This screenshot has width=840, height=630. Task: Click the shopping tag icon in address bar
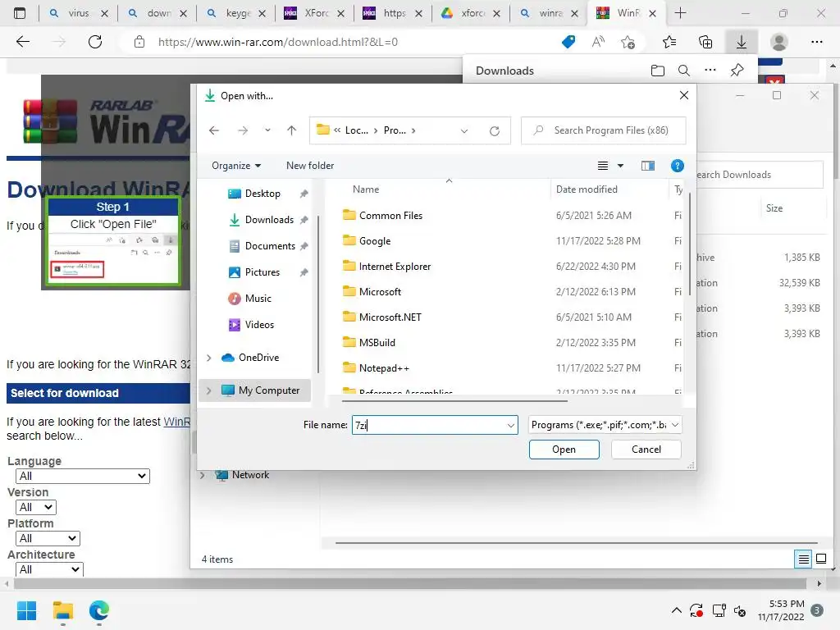coord(568,42)
